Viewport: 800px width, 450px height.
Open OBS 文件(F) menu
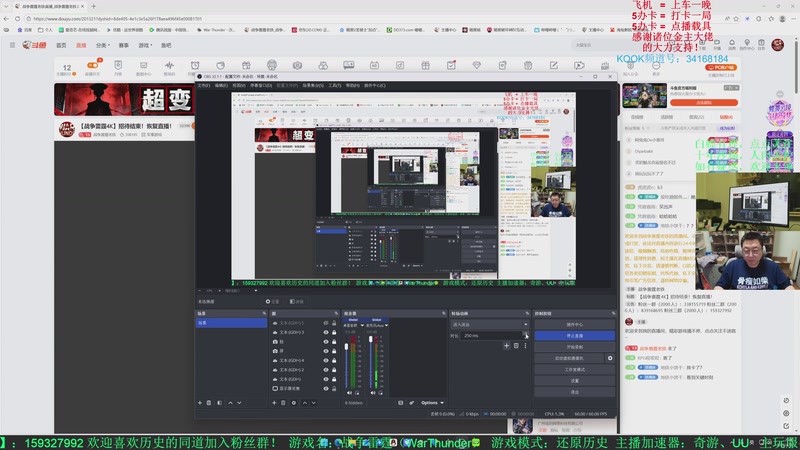pyautogui.click(x=204, y=85)
